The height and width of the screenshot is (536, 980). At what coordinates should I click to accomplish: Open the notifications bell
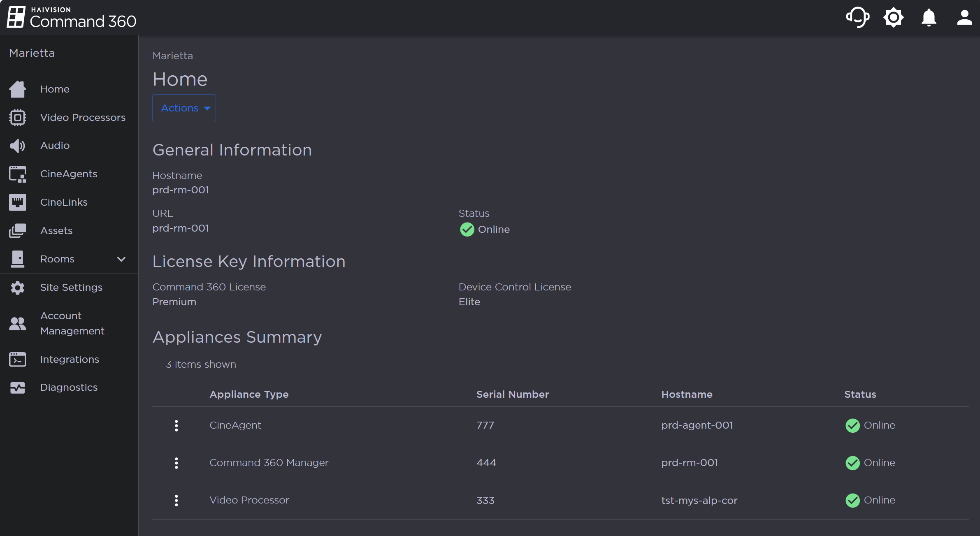tap(929, 18)
